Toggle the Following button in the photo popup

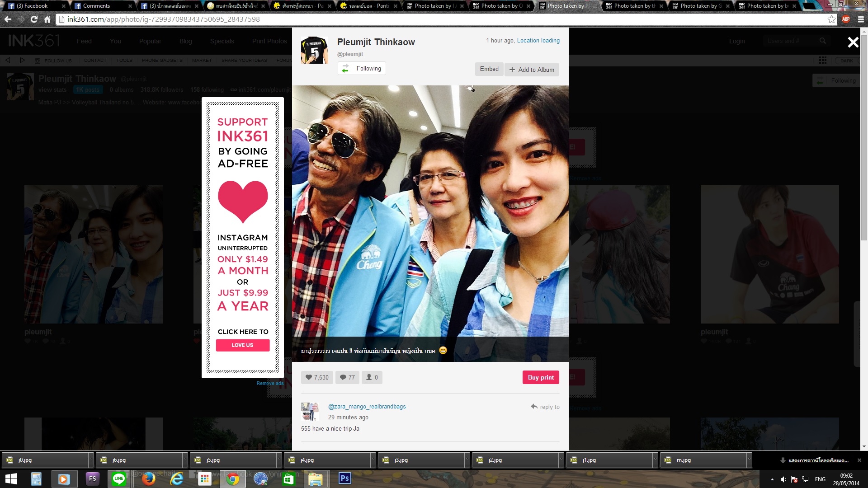tap(362, 68)
